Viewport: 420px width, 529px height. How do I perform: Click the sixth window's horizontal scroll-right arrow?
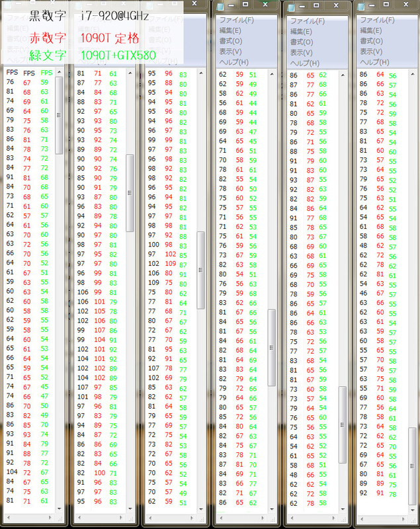pos(403,518)
